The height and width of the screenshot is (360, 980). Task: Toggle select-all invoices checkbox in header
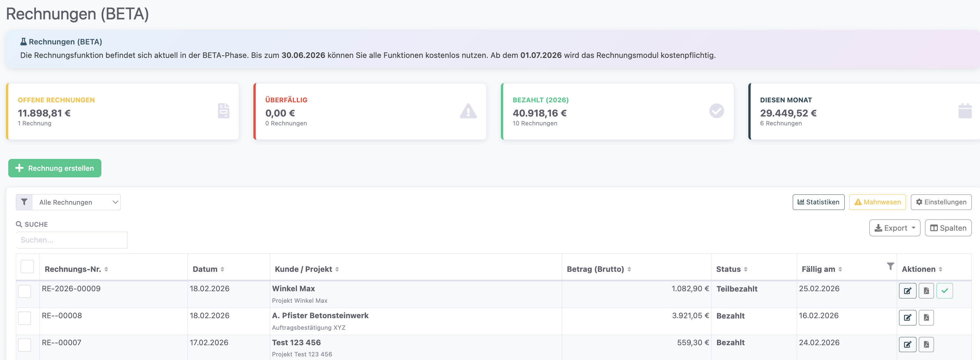click(x=27, y=267)
